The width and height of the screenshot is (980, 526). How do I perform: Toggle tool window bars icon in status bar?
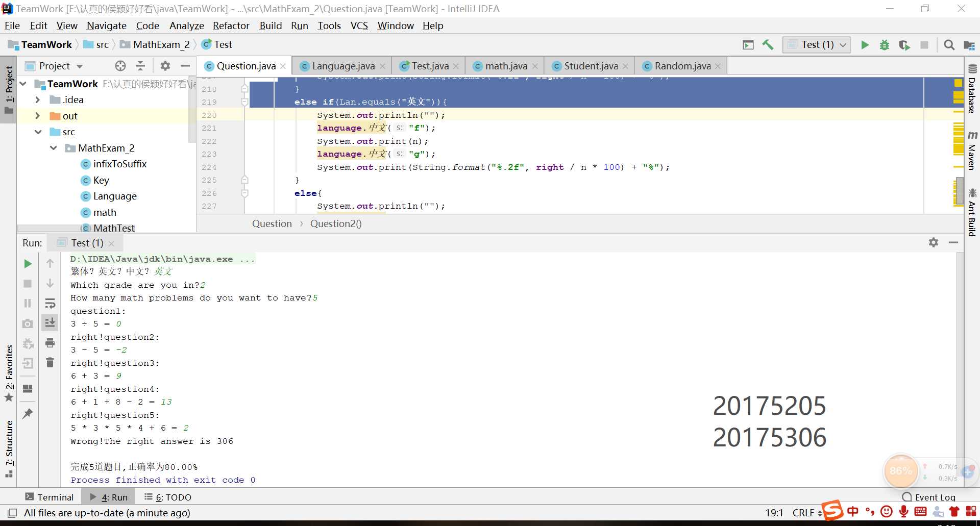(x=12, y=513)
